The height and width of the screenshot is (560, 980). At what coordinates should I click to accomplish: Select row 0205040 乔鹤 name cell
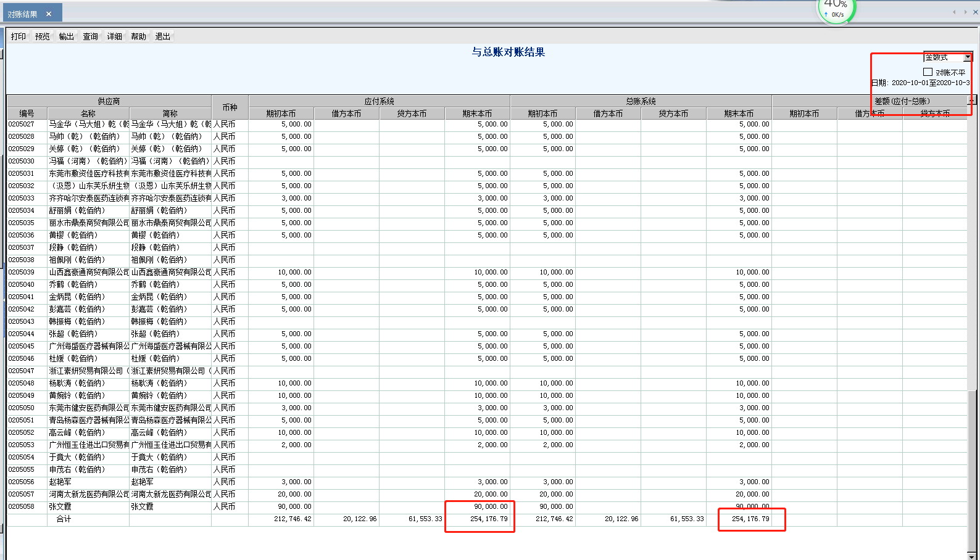[x=88, y=284]
